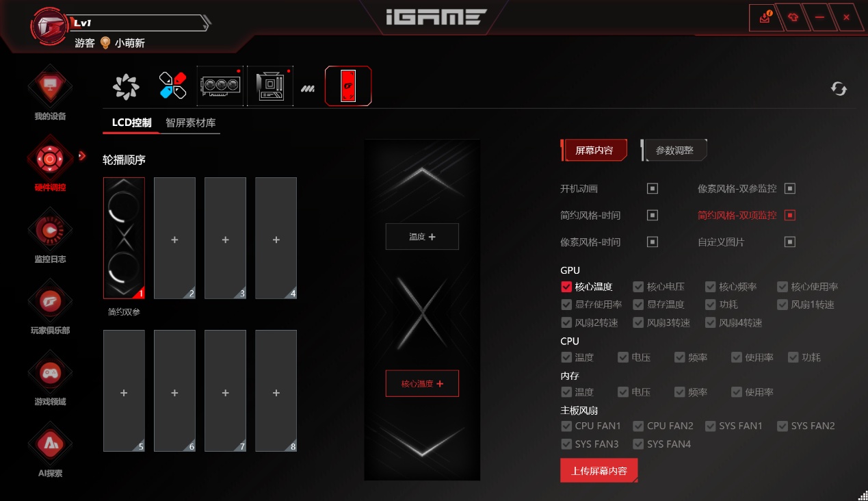Toggle SYS FAN1 checkbox
Screen dimensions: 868x501
click(710, 426)
